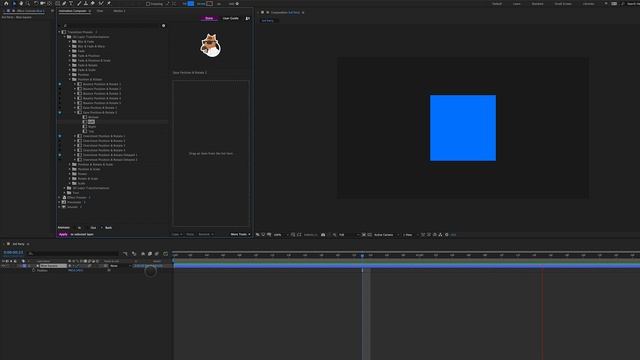Select the In animate option
640x360 pixels.
(79, 228)
